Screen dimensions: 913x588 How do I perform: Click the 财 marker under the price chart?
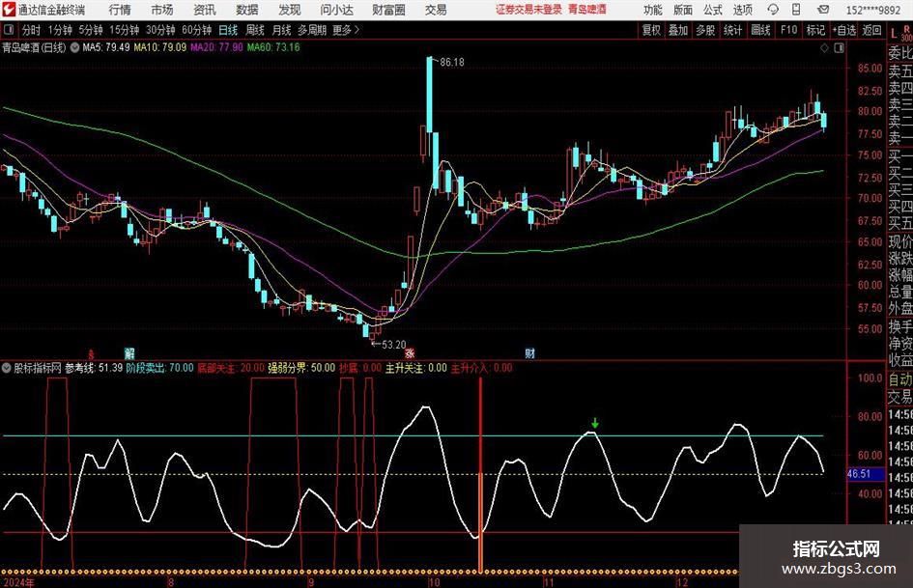point(529,352)
